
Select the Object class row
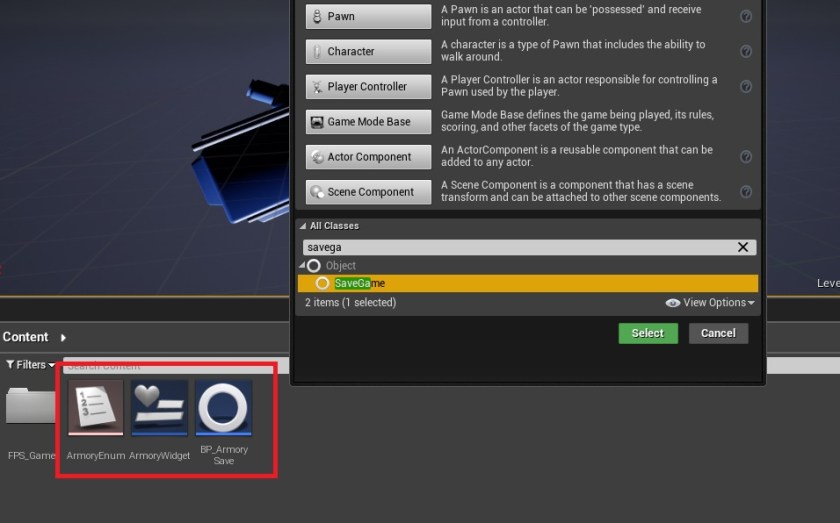(528, 265)
